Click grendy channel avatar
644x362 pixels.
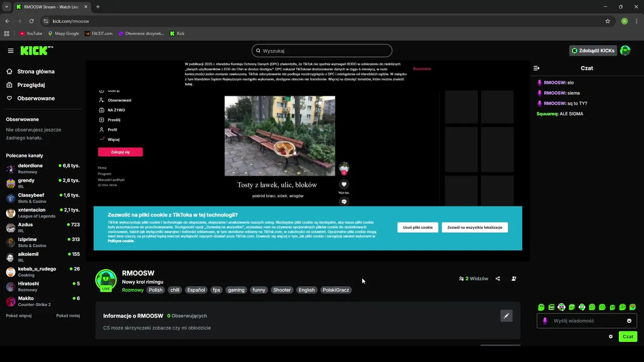(11, 184)
